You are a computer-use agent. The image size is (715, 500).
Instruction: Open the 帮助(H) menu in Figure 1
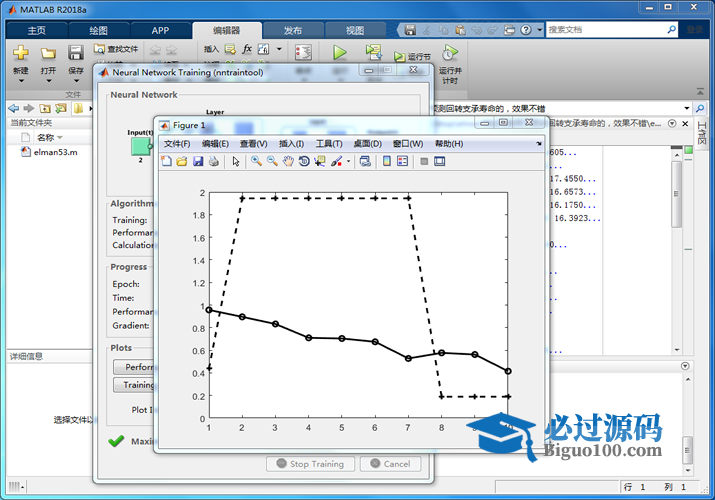click(x=449, y=144)
